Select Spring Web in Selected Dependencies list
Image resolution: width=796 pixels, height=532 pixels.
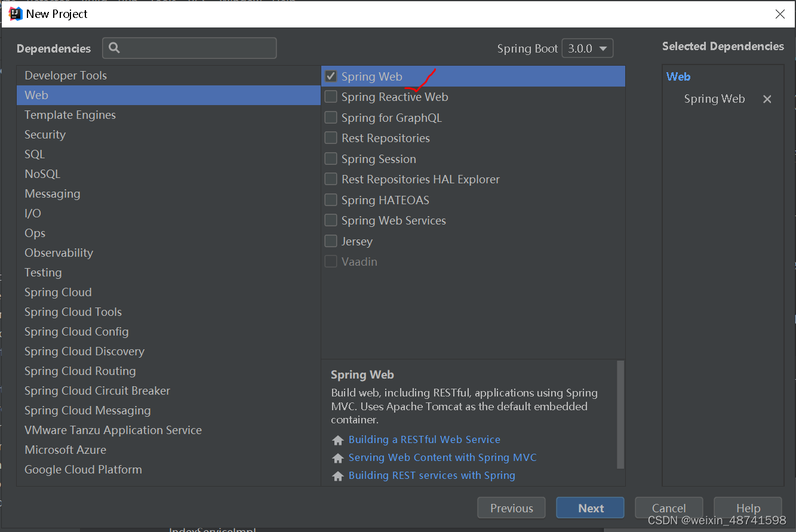click(x=714, y=99)
